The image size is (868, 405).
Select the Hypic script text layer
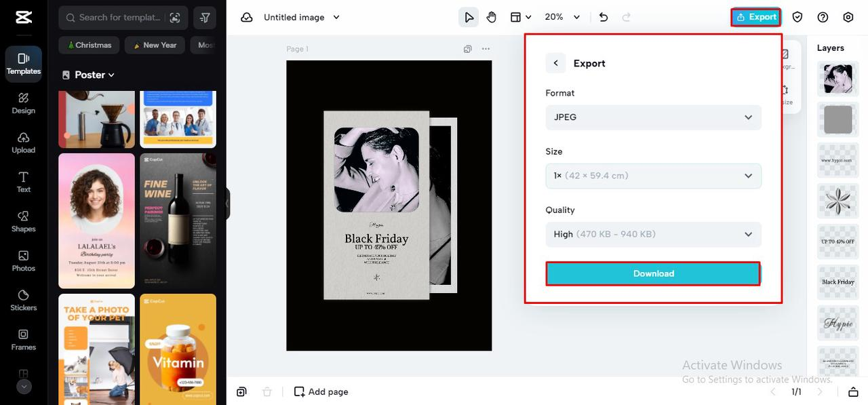click(x=838, y=323)
